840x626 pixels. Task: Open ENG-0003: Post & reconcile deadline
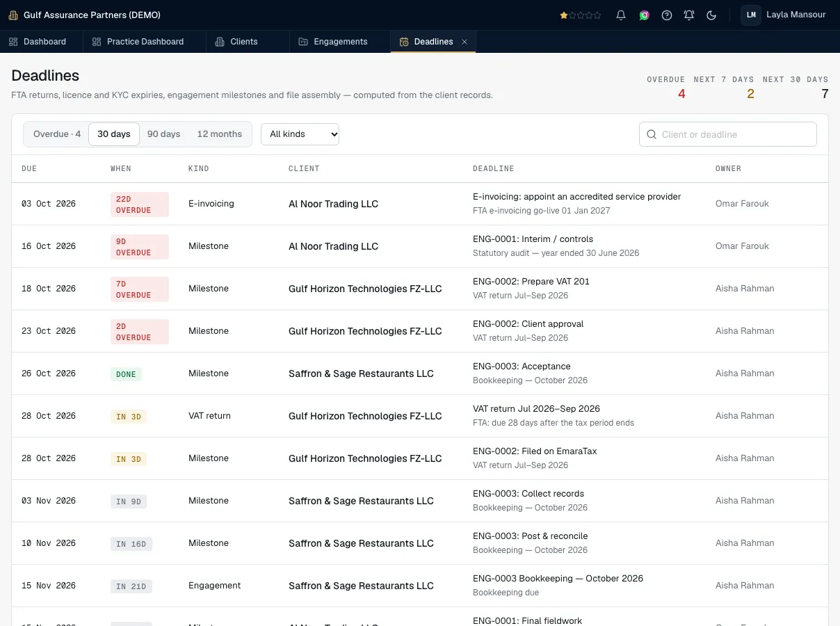tap(531, 536)
